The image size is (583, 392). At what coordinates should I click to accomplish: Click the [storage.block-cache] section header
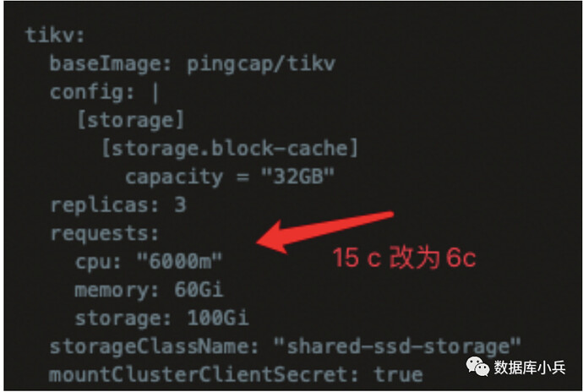click(230, 149)
